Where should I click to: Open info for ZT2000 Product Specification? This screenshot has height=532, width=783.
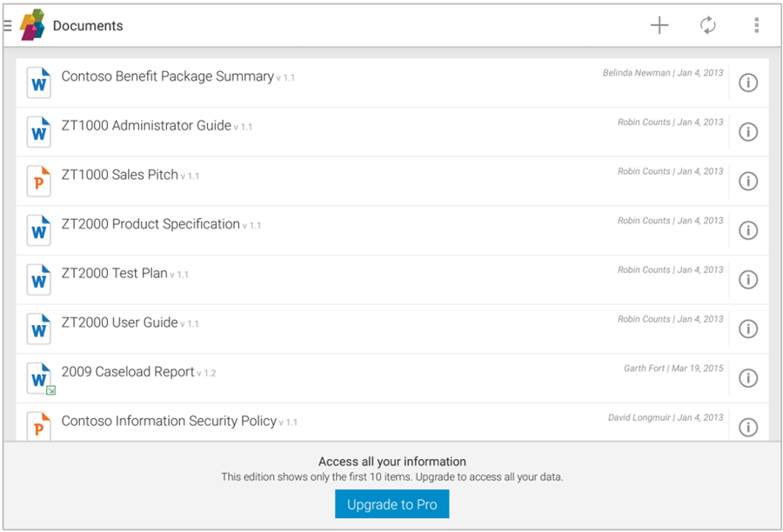point(748,230)
